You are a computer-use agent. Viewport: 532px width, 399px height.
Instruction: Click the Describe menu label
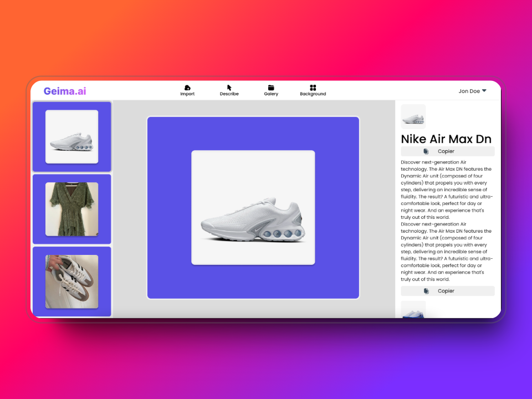[x=229, y=94]
